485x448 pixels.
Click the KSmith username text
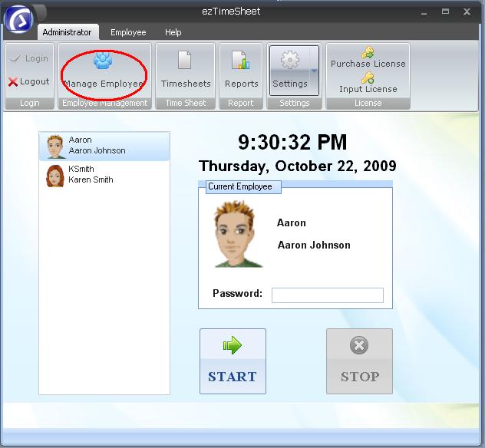click(x=81, y=169)
